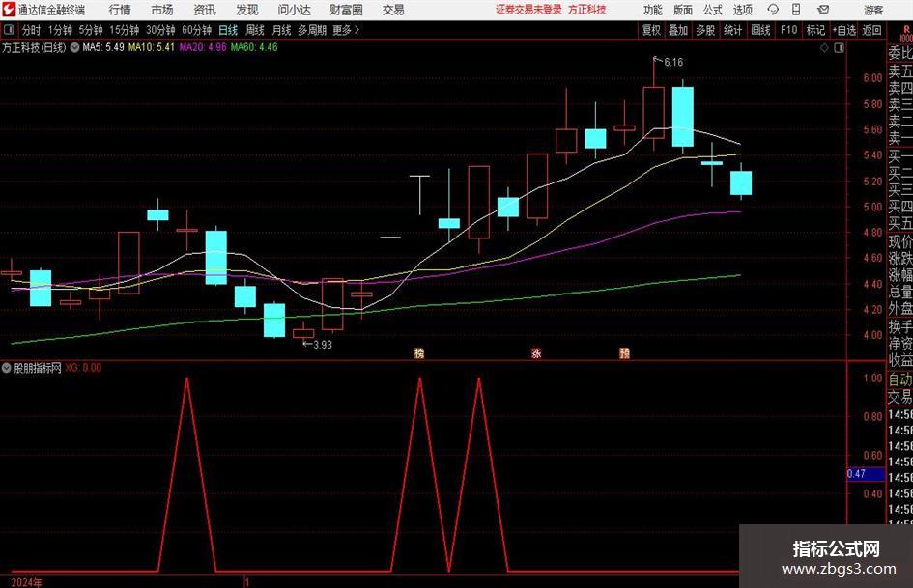Click the 复权 toolbar button
The height and width of the screenshot is (588, 913).
pyautogui.click(x=651, y=30)
